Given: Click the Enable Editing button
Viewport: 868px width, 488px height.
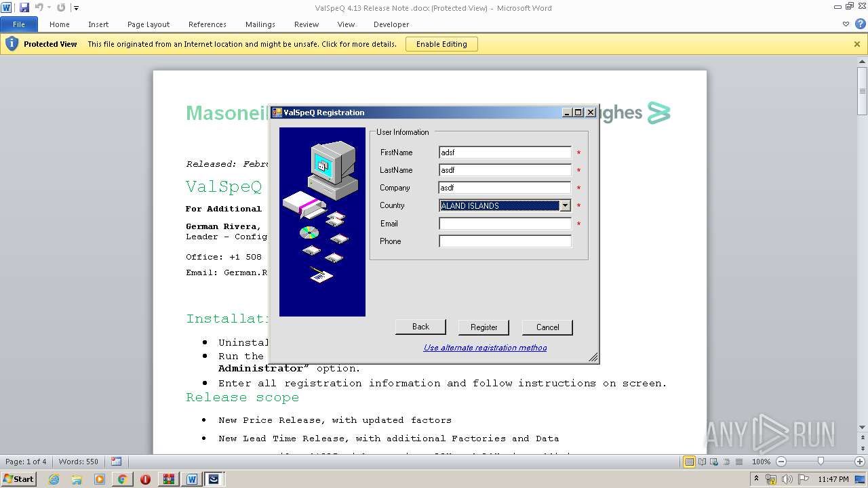Looking at the screenshot, I should coord(441,44).
